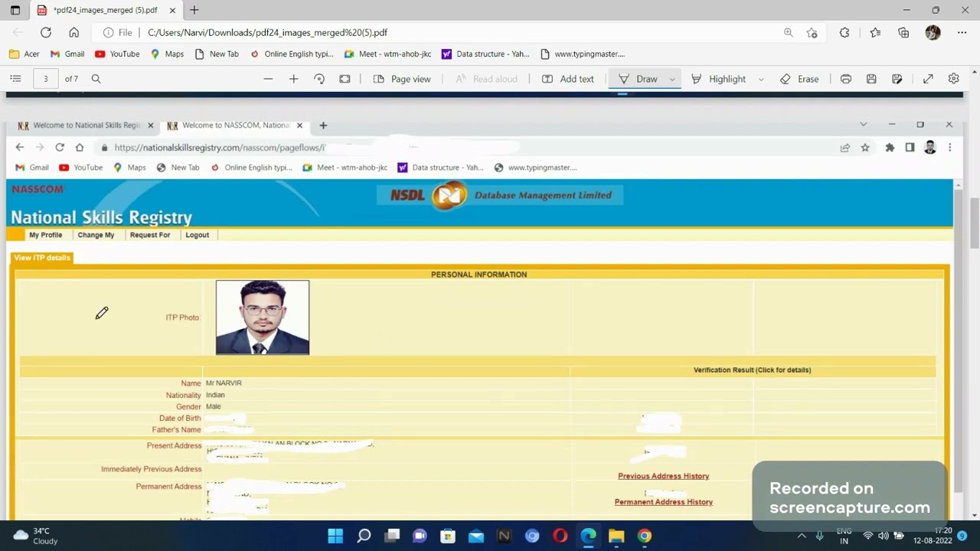Image resolution: width=980 pixels, height=551 pixels.
Task: Launch Microsoft Store from taskbar
Action: [x=448, y=536]
